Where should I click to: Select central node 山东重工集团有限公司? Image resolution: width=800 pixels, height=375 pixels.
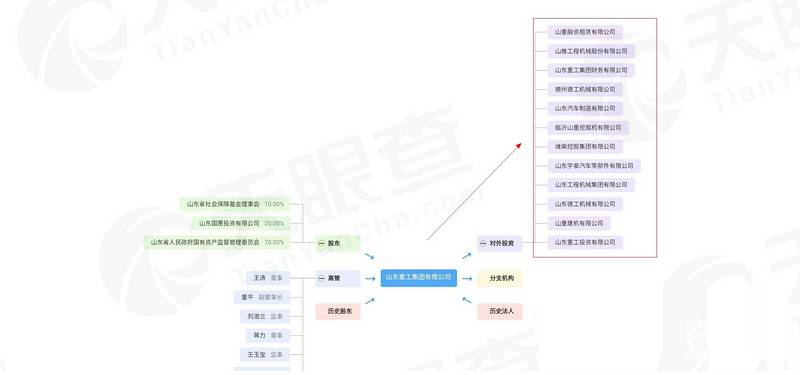click(418, 278)
